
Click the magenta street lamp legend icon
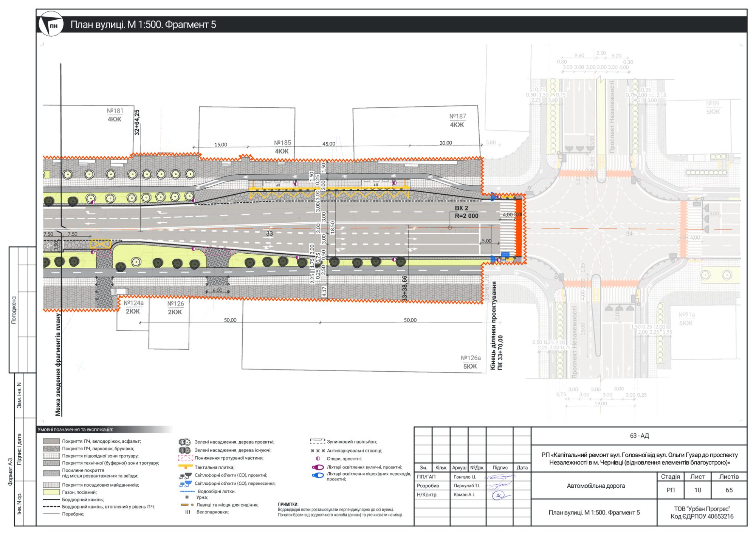(x=318, y=467)
